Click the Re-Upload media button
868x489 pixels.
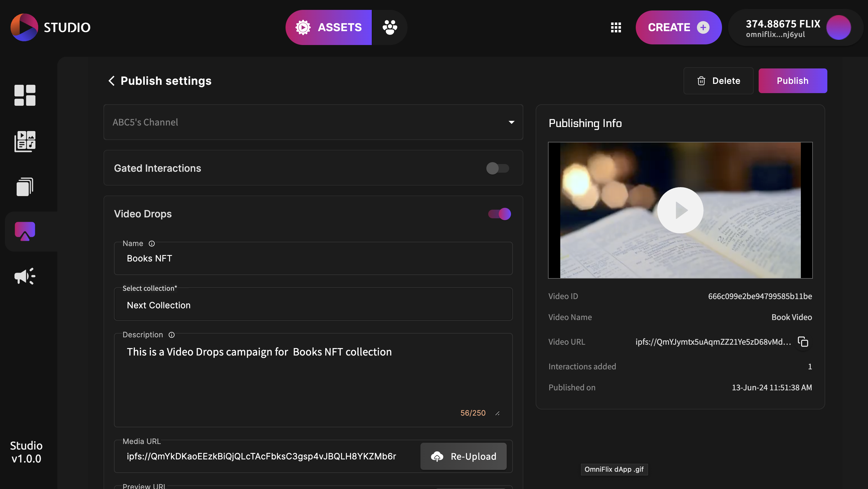pyautogui.click(x=463, y=456)
